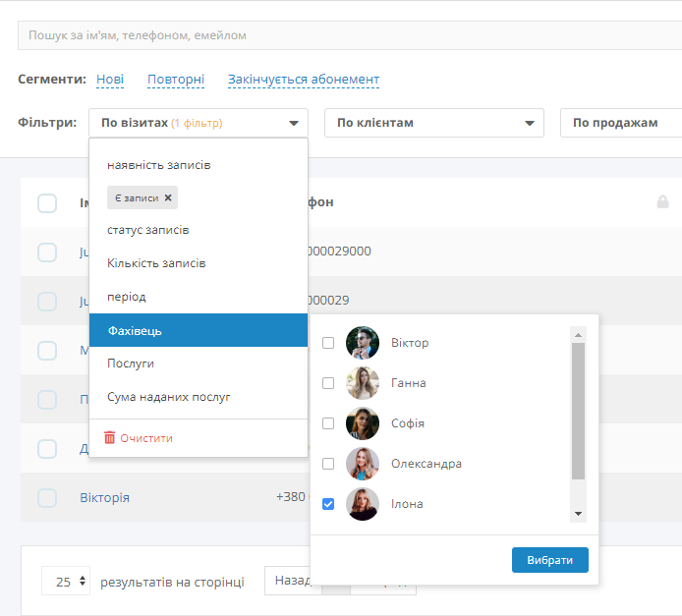Click the scroll-down arrow in specialist list
This screenshot has width=682, height=616.
click(578, 514)
